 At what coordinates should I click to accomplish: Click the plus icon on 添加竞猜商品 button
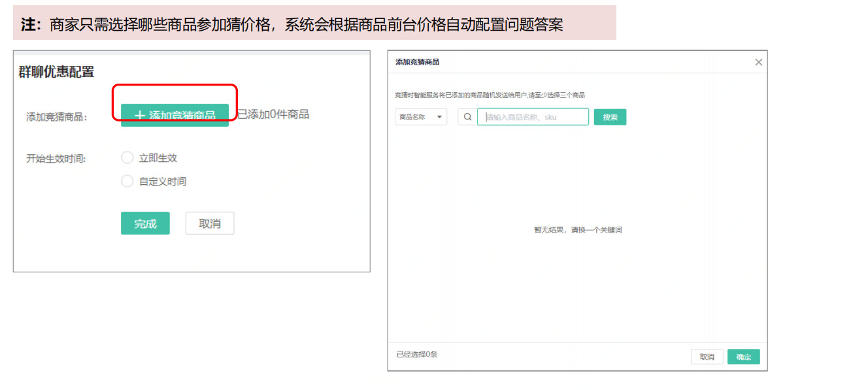[x=139, y=115]
